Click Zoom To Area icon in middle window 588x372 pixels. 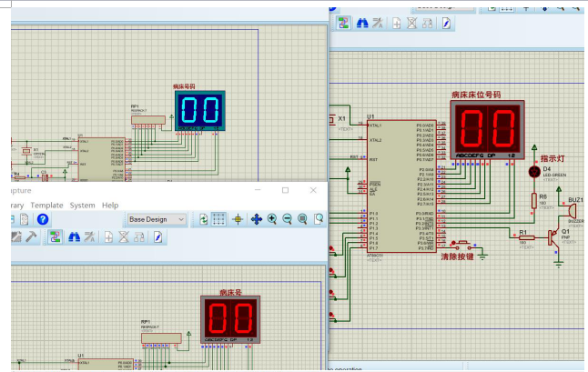(319, 219)
